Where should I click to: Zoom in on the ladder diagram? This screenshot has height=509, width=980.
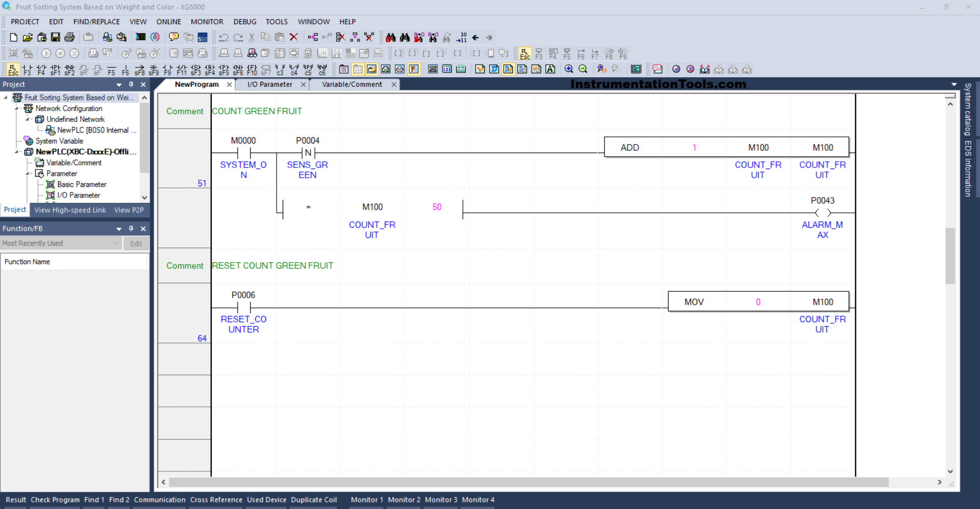[570, 69]
